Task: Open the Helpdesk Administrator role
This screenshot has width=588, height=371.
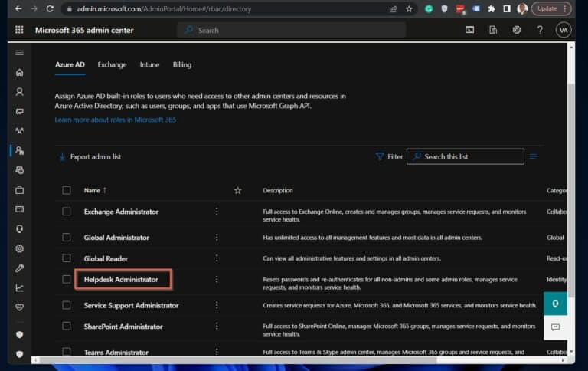Action: click(x=121, y=279)
